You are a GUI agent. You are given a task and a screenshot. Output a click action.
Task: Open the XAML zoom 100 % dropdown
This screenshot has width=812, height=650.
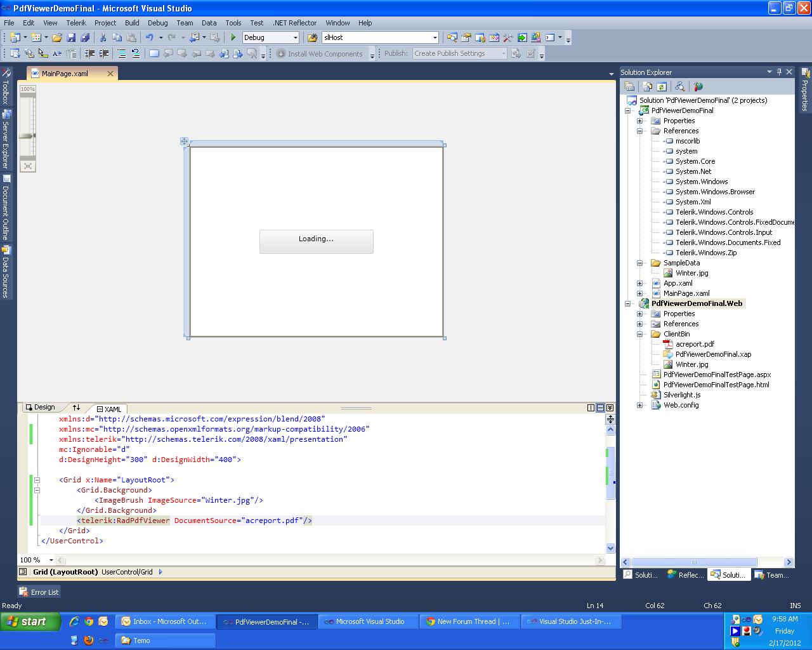tap(51, 560)
